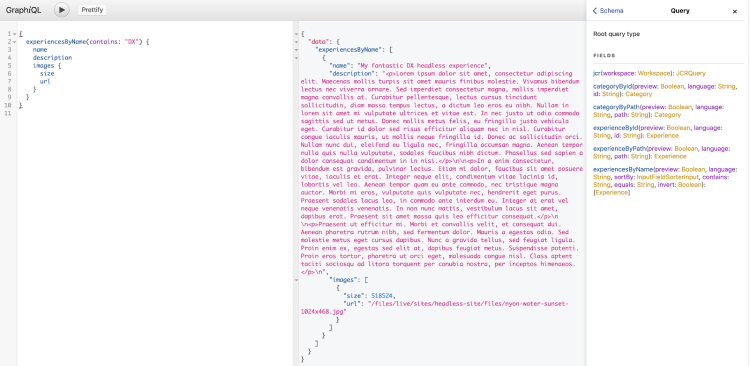
Task: Click the "Root query type" description text
Action: (x=616, y=34)
